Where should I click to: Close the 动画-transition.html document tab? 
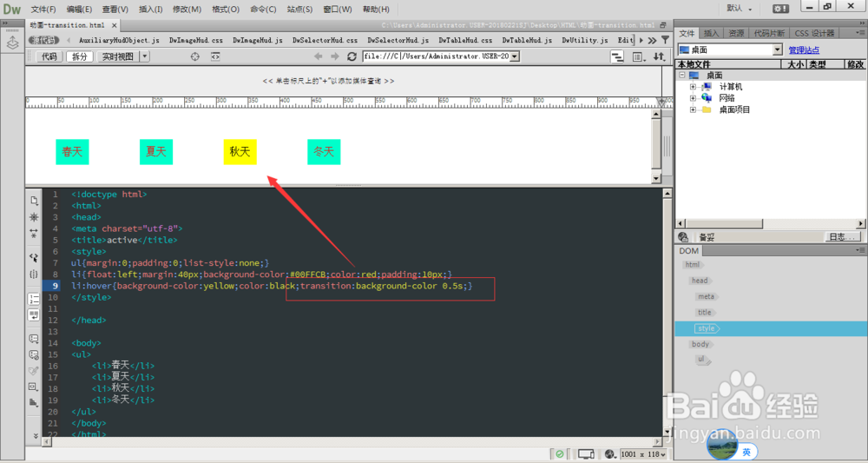(114, 25)
